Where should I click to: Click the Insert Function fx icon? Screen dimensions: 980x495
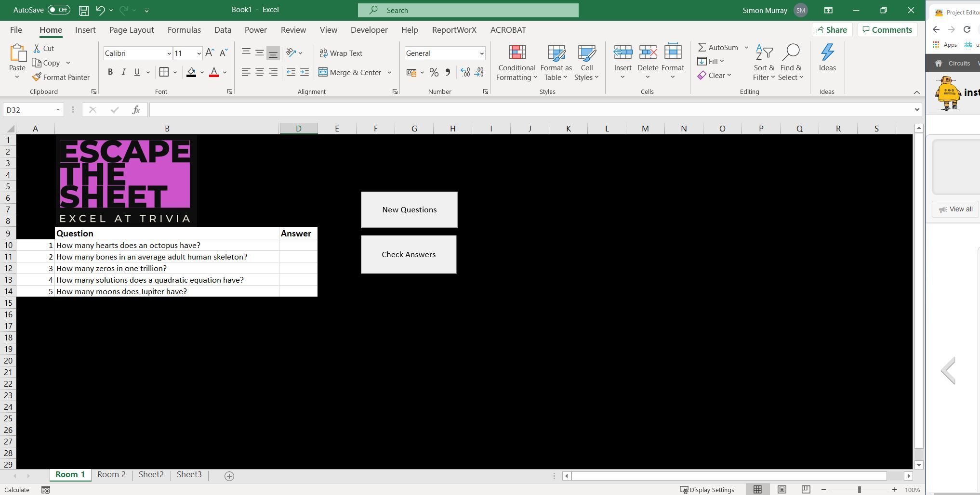[x=136, y=110]
